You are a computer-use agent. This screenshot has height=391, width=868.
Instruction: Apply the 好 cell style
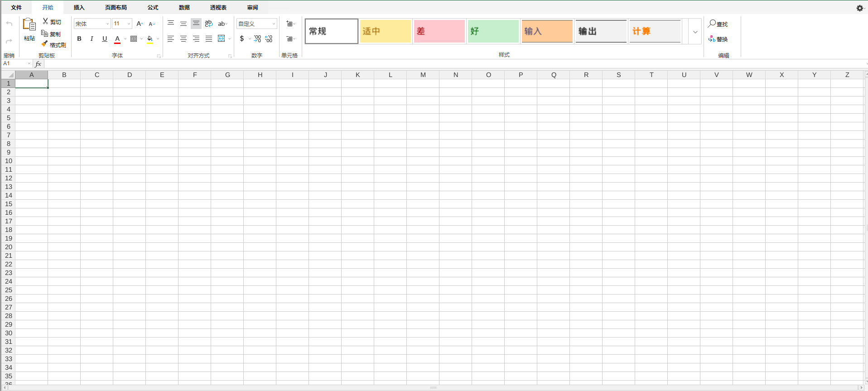(x=493, y=31)
